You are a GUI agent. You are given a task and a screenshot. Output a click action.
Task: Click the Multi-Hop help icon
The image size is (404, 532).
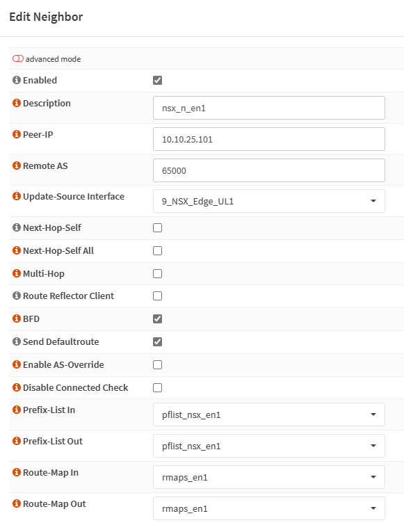click(x=17, y=273)
